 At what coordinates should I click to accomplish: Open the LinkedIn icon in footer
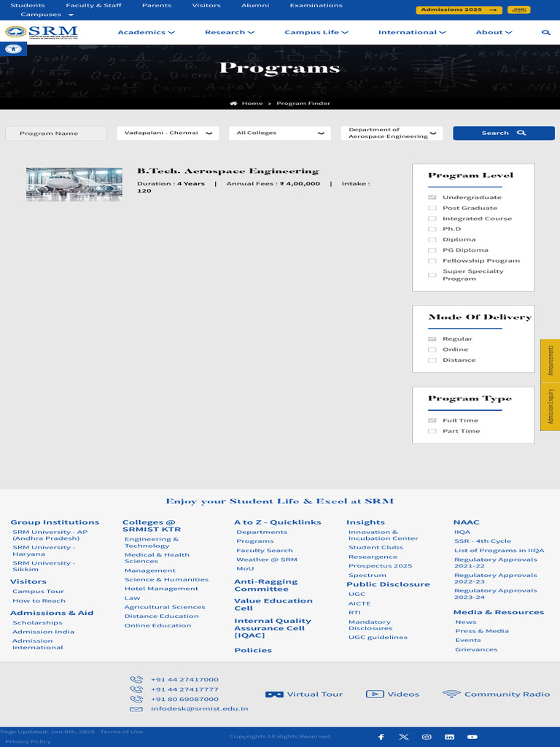pos(449,737)
